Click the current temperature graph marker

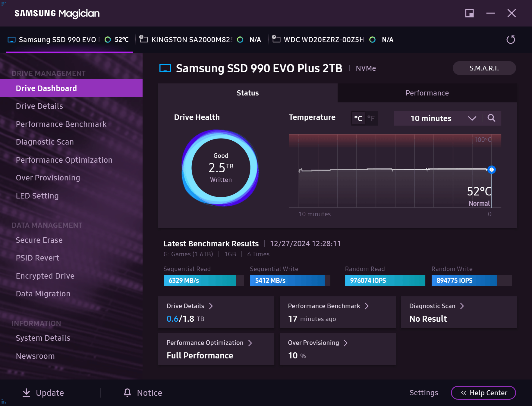[492, 170]
